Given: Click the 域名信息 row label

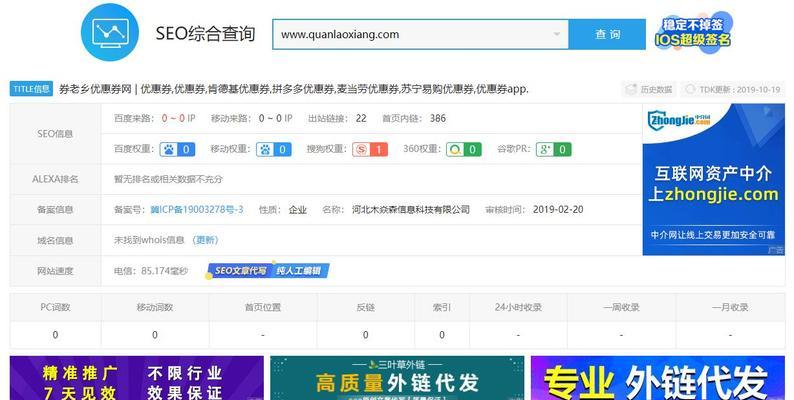Looking at the screenshot, I should (x=55, y=241).
